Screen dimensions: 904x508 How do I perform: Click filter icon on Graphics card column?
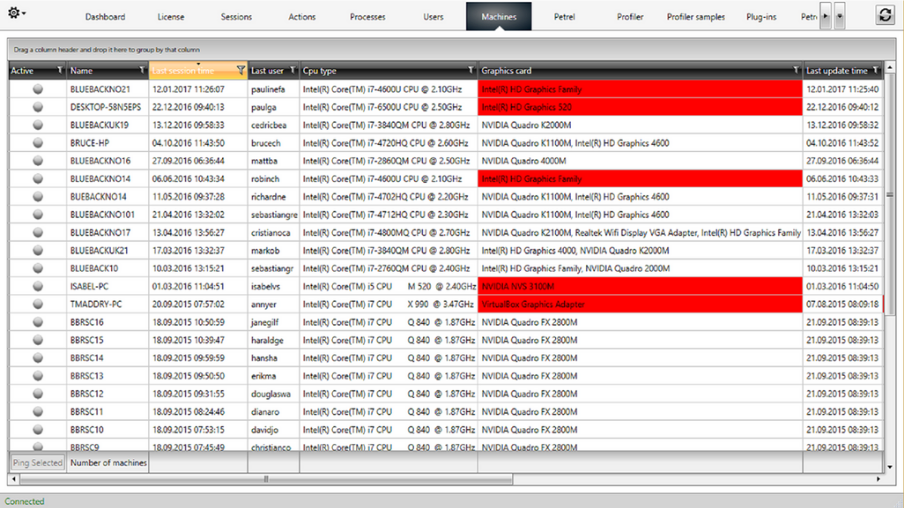796,70
